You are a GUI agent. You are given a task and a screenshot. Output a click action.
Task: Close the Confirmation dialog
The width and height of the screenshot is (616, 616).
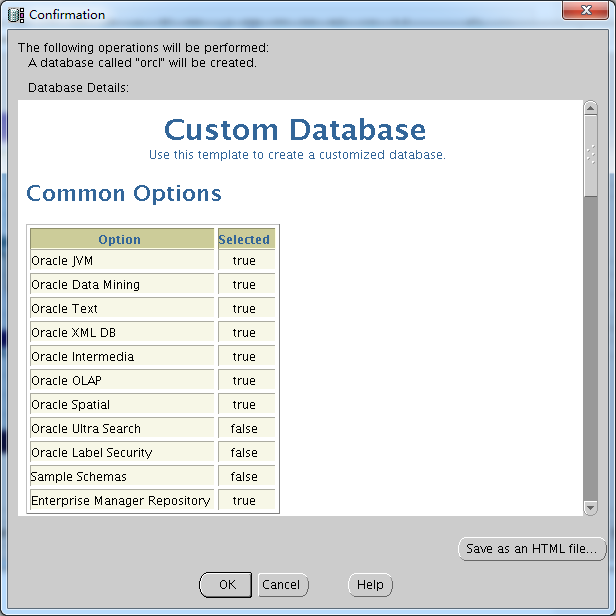coord(585,10)
